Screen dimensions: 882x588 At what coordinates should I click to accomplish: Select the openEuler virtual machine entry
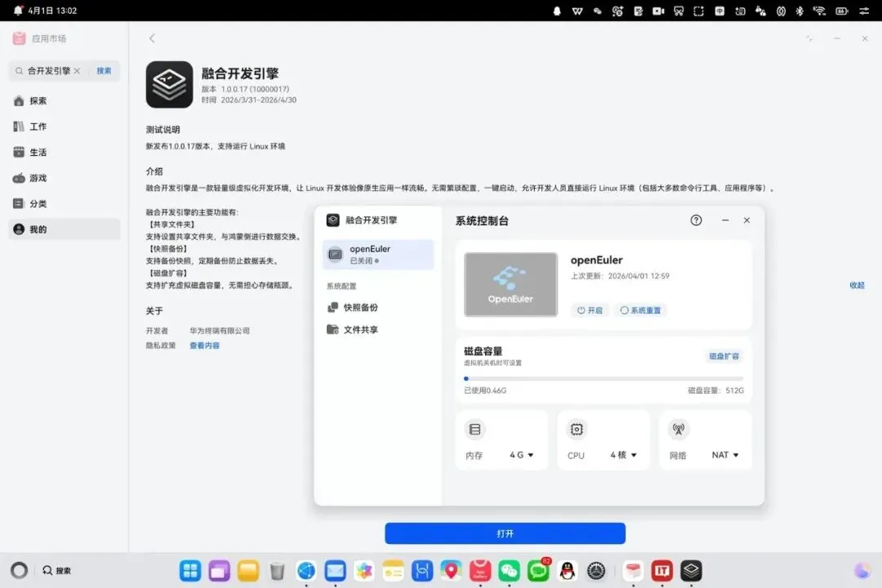pos(378,254)
